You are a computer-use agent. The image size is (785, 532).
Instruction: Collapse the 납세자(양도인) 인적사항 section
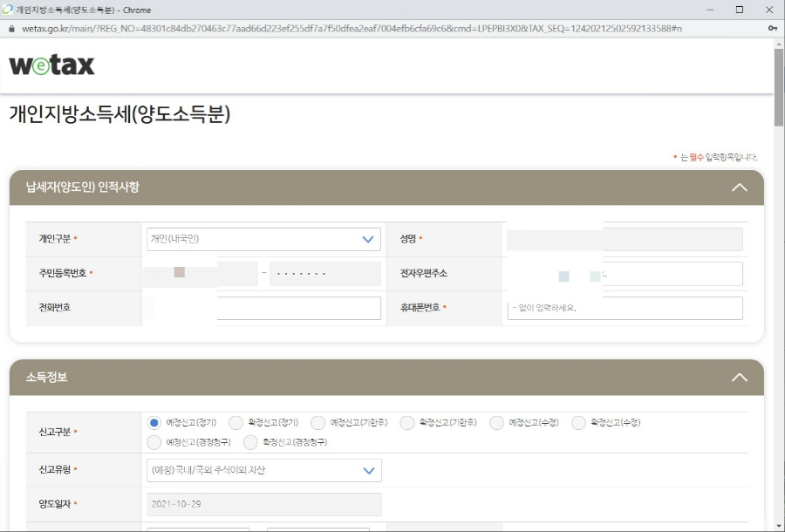point(740,187)
